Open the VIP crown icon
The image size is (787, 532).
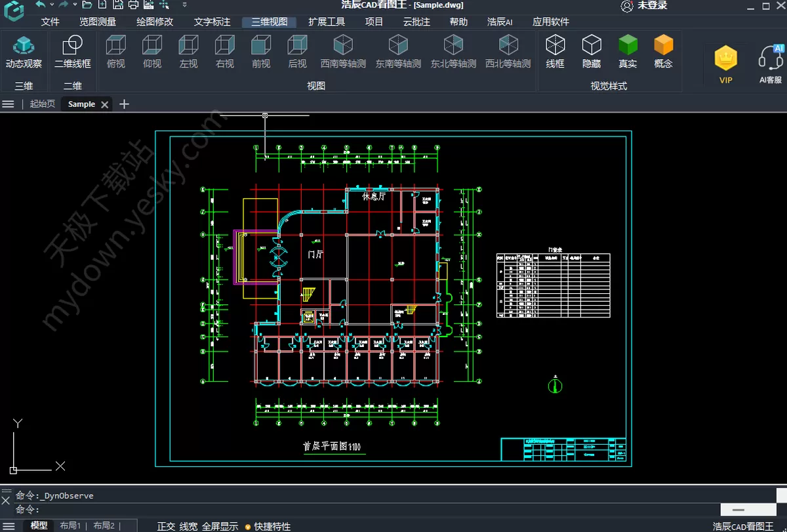click(726, 64)
